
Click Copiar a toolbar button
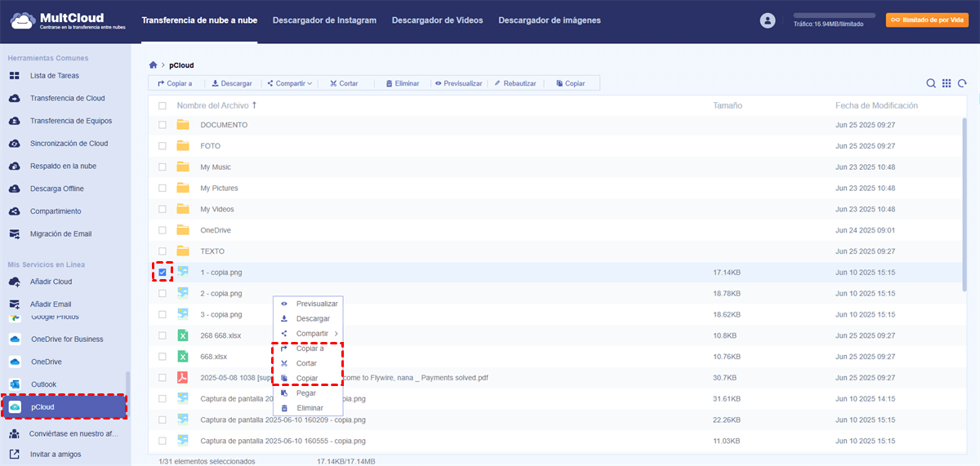coord(175,83)
